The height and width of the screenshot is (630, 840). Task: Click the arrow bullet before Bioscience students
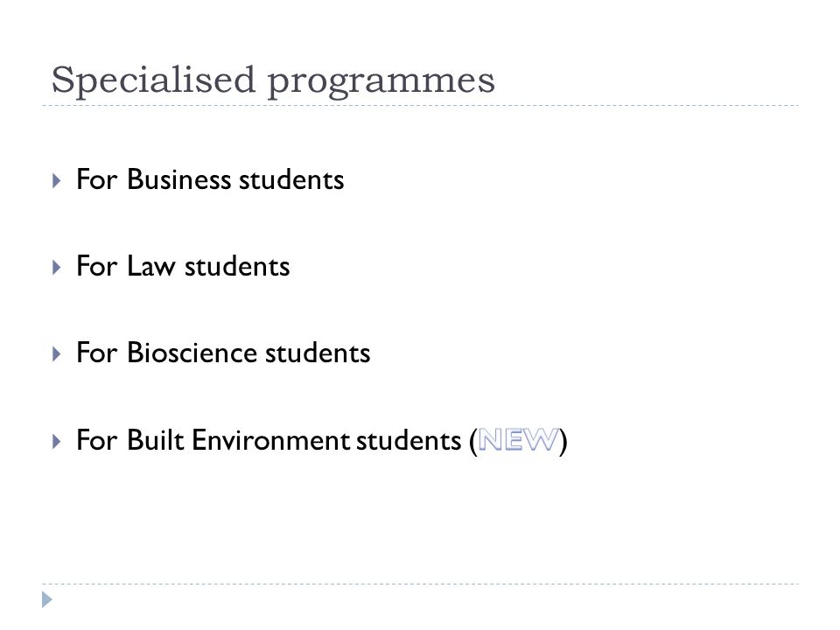coord(57,354)
